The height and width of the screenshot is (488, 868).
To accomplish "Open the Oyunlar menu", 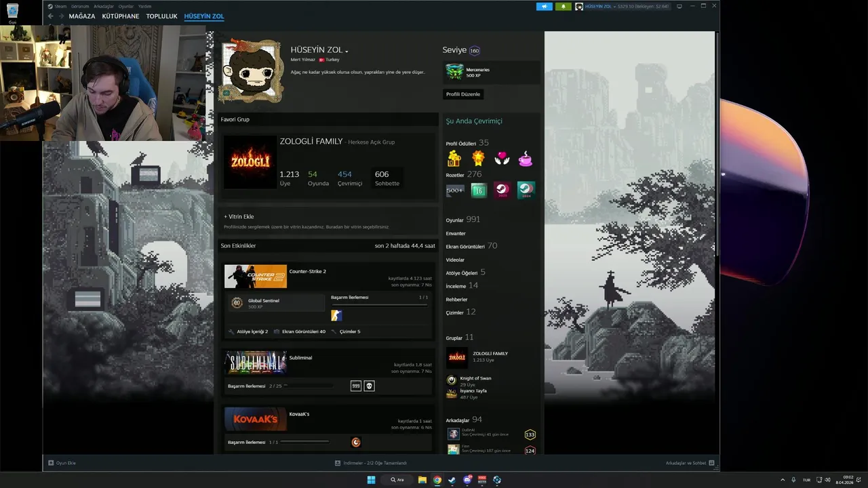I will click(x=126, y=6).
